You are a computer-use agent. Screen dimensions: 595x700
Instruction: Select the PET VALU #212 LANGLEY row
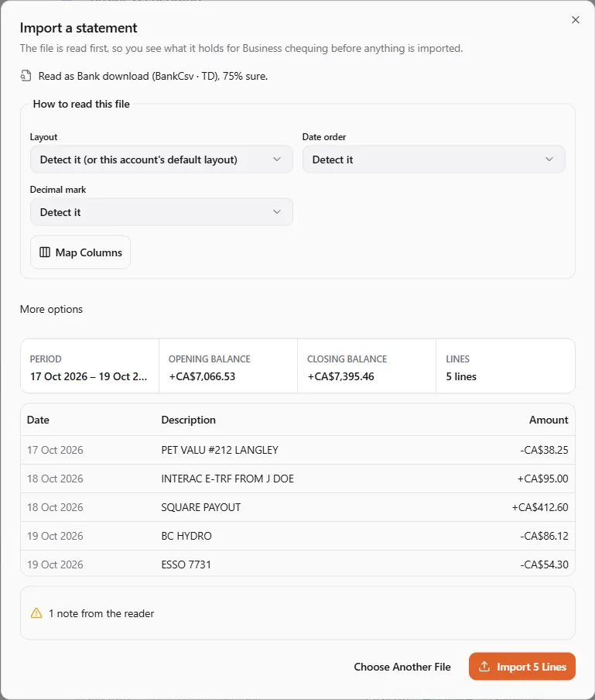click(297, 450)
